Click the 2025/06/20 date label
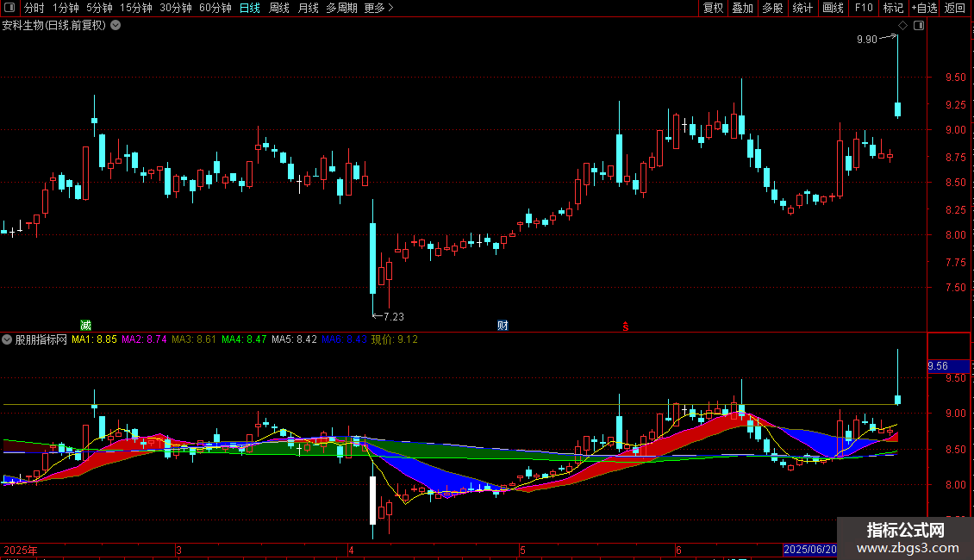Screen dimensions: 974x560 [810, 550]
